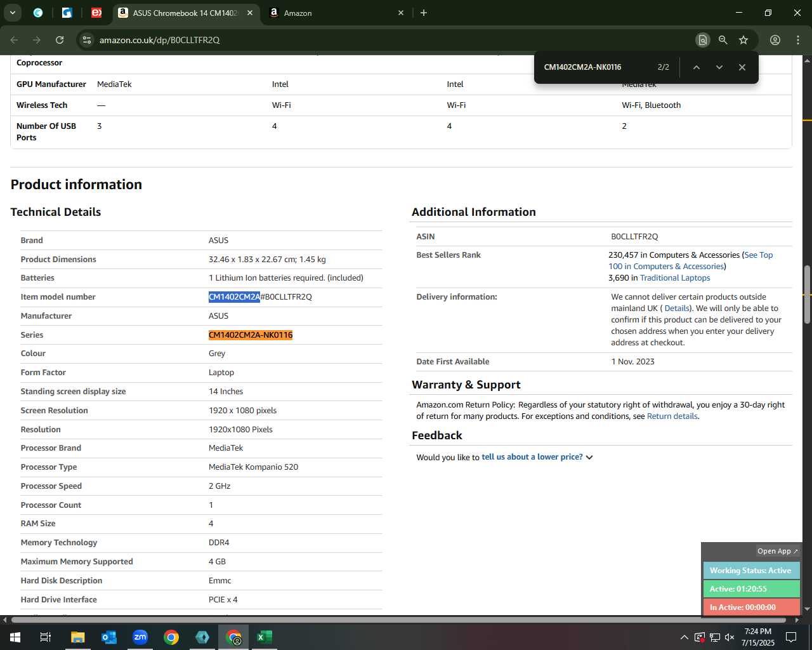The image size is (812, 650).
Task: Click the Open App button
Action: click(x=778, y=551)
